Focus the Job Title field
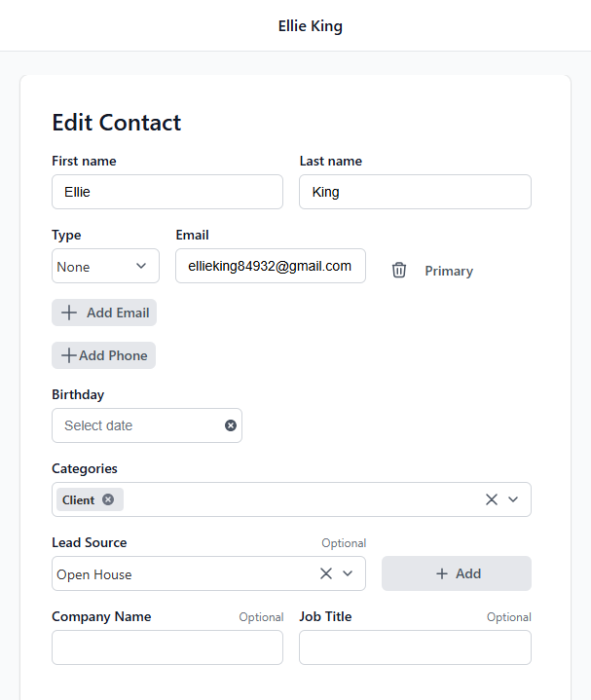The width and height of the screenshot is (591, 700). pos(415,647)
